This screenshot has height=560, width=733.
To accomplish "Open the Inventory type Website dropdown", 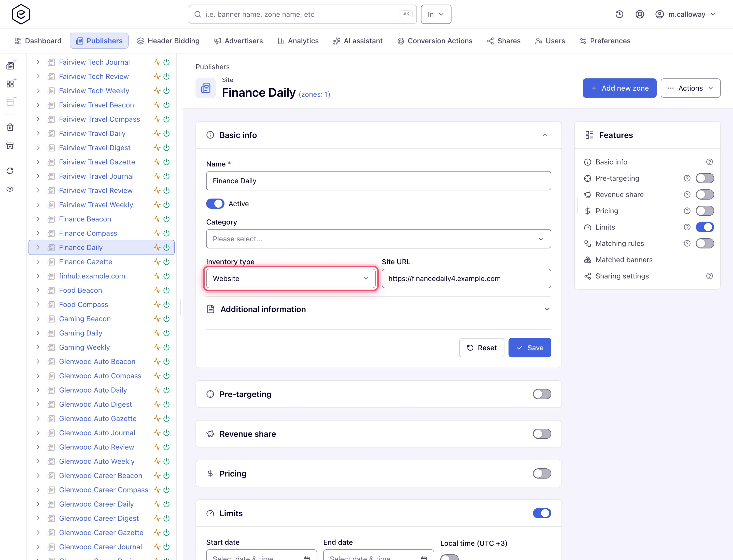I will (x=291, y=278).
